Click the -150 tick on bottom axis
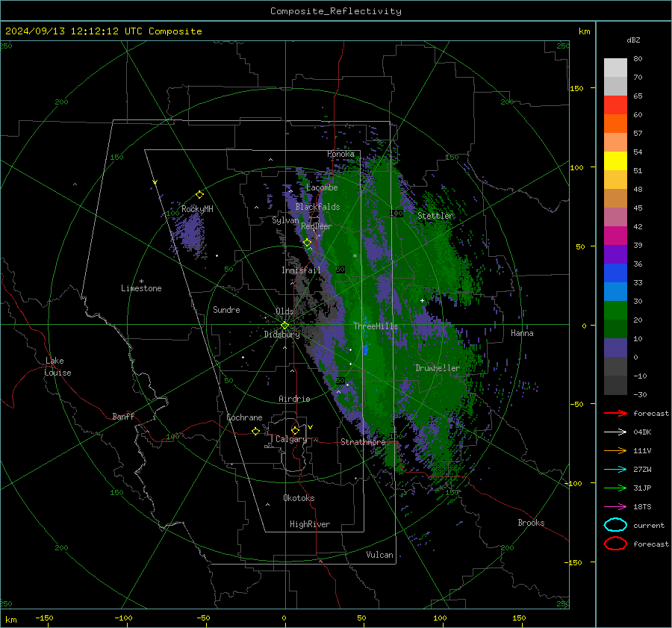The height and width of the screenshot is (628, 672). [44, 618]
